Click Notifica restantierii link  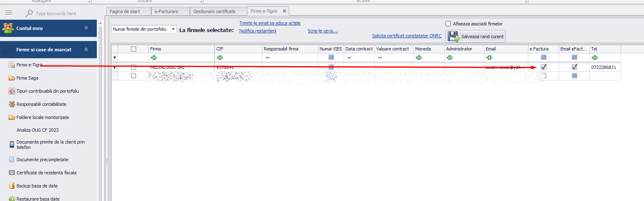point(258,31)
